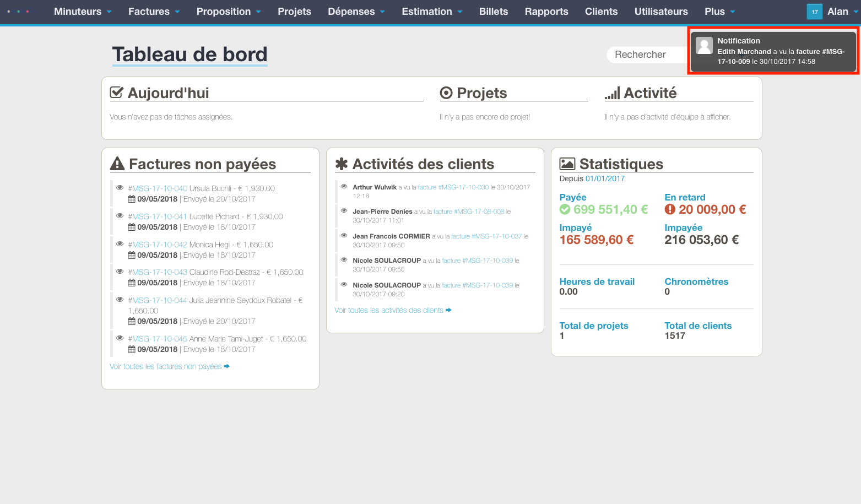The image size is (861, 504).
Task: Click the calendar icon under invoice #MSG-17-10-044
Action: (x=132, y=321)
